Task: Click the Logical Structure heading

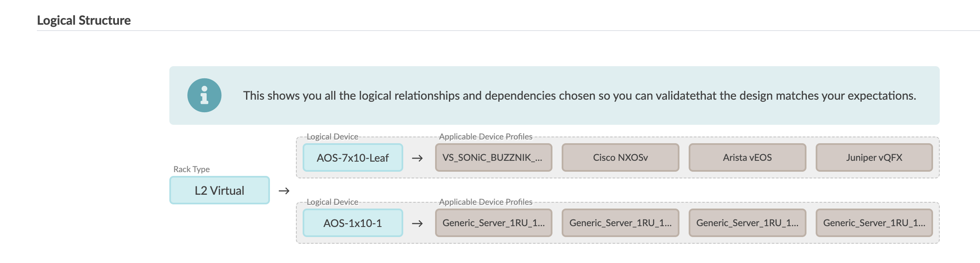Action: tap(84, 21)
